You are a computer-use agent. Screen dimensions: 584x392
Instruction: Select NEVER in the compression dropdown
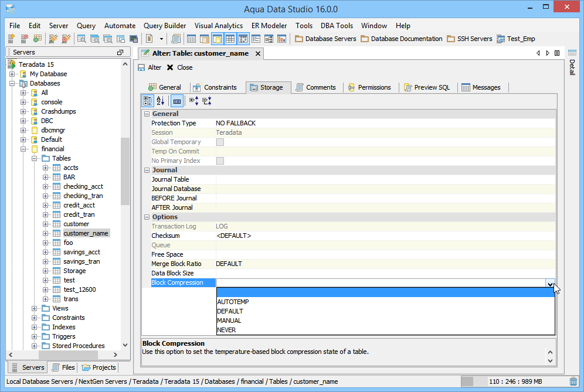226,330
